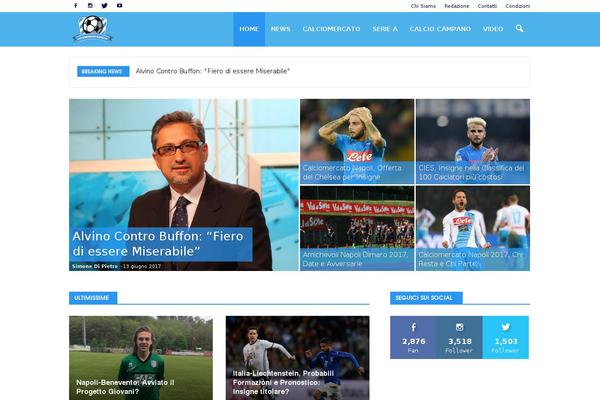600x400 pixels.
Task: Open the Redazione link
Action: pyautogui.click(x=457, y=6)
